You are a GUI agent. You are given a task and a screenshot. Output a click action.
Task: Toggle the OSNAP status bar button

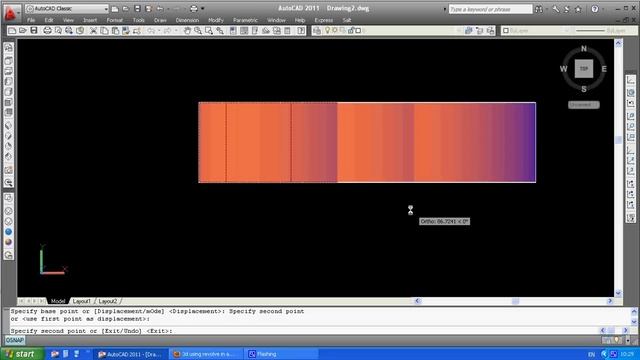coord(15,340)
